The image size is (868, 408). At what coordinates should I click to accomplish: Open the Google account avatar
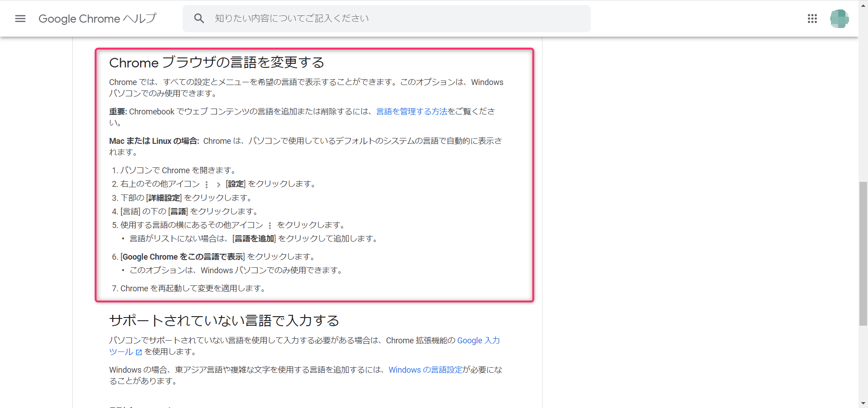pyautogui.click(x=840, y=19)
